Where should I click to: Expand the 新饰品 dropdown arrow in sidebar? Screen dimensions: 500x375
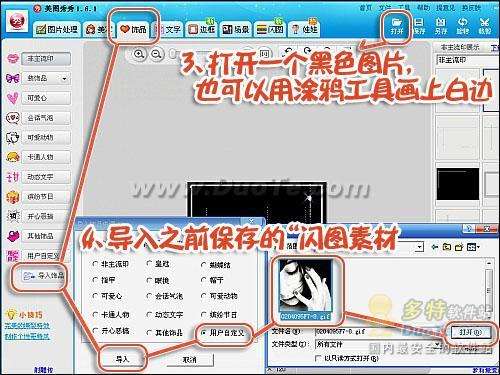pos(64,79)
